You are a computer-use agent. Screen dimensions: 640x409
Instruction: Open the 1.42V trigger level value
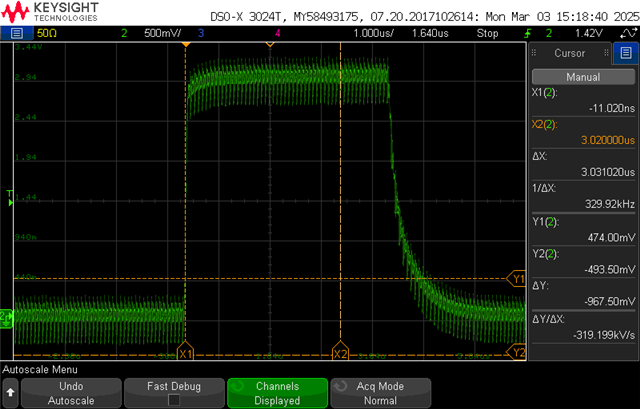589,33
